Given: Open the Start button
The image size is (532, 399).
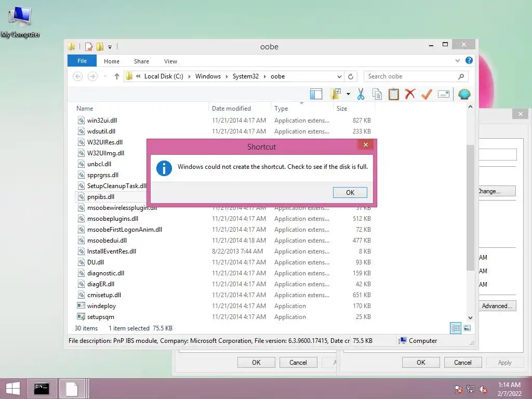Looking at the screenshot, I should tap(13, 389).
